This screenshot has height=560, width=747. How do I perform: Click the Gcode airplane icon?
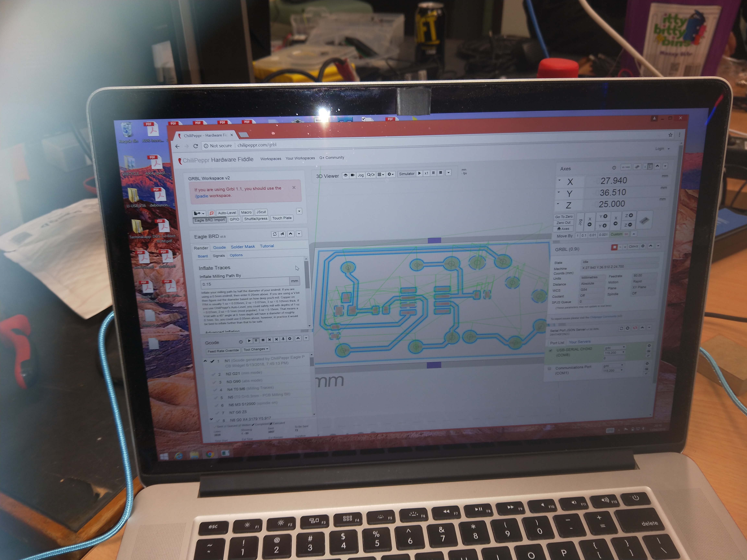tap(283, 339)
